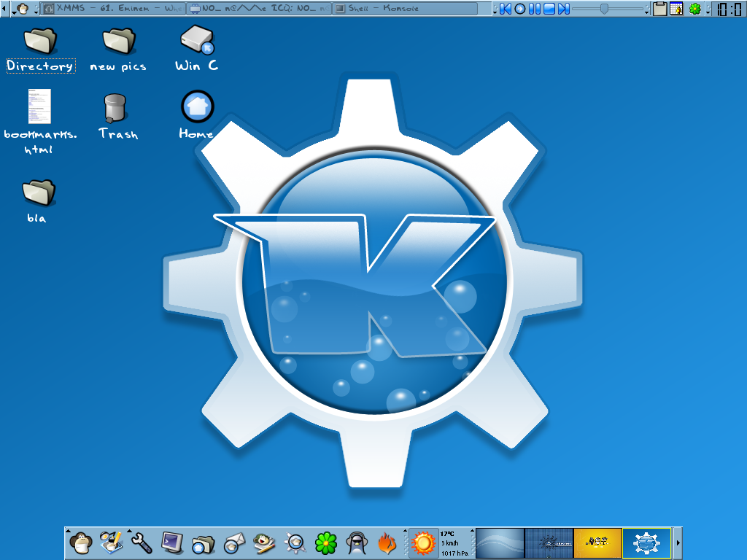
Task: Skip to next track in media applet
Action: click(564, 9)
